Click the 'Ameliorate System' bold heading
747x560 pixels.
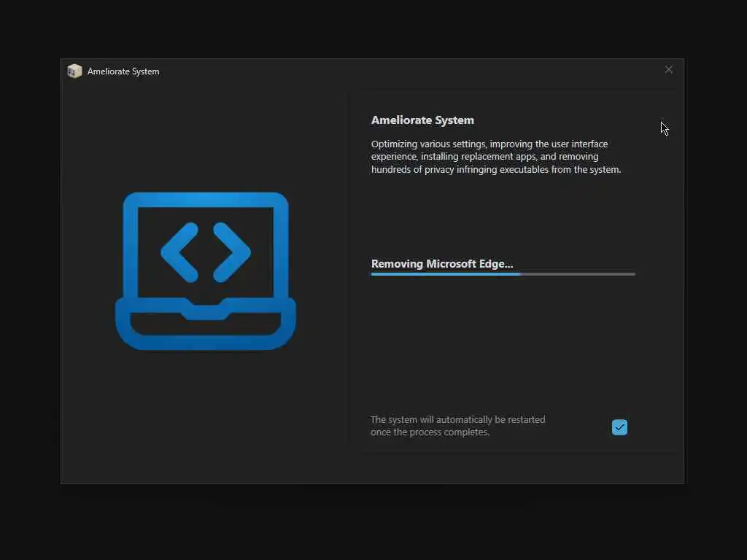pyautogui.click(x=422, y=120)
